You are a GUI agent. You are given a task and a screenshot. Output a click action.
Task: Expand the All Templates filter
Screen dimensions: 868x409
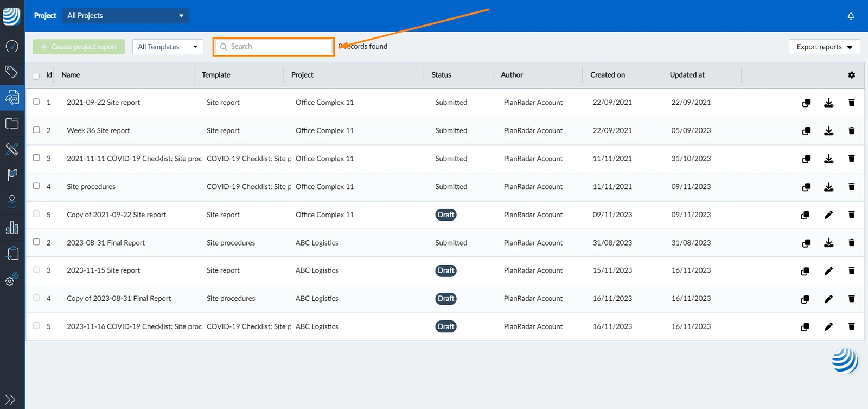click(x=168, y=47)
